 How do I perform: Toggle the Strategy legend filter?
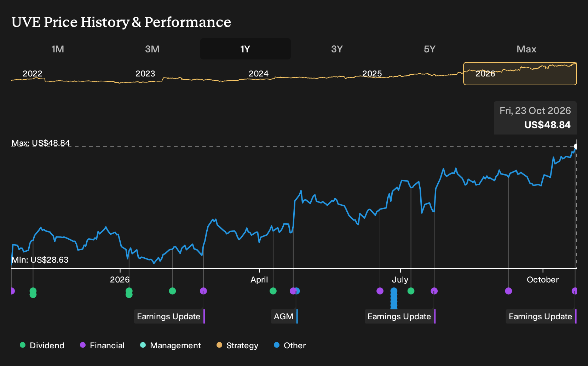pos(237,345)
